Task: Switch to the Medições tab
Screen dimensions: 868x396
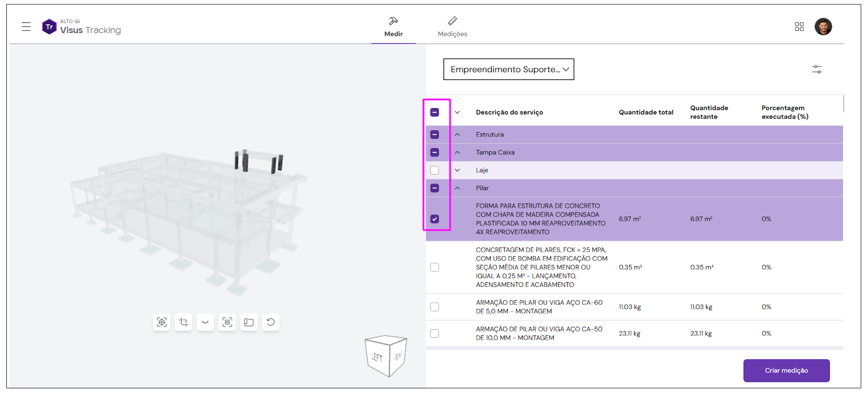Action: pos(452,27)
